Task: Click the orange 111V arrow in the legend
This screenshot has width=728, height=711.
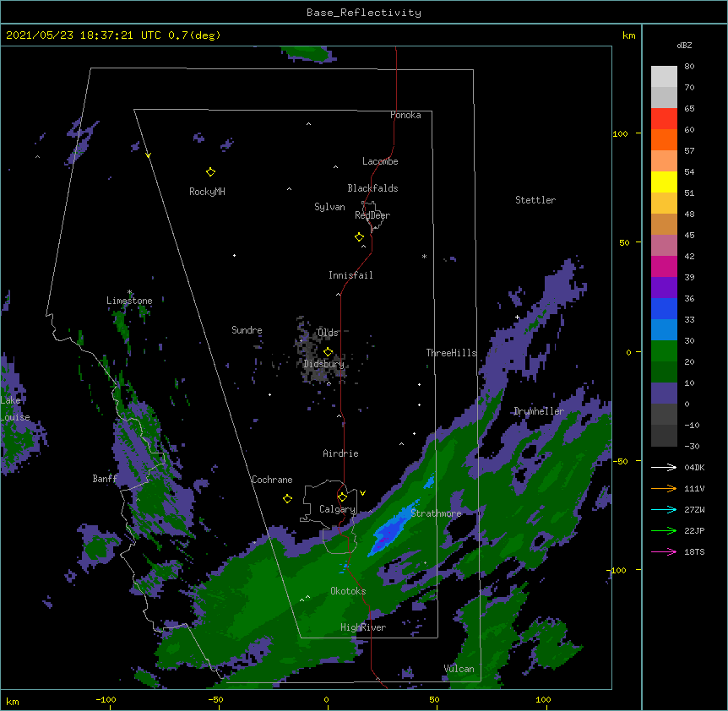Action: click(x=664, y=488)
